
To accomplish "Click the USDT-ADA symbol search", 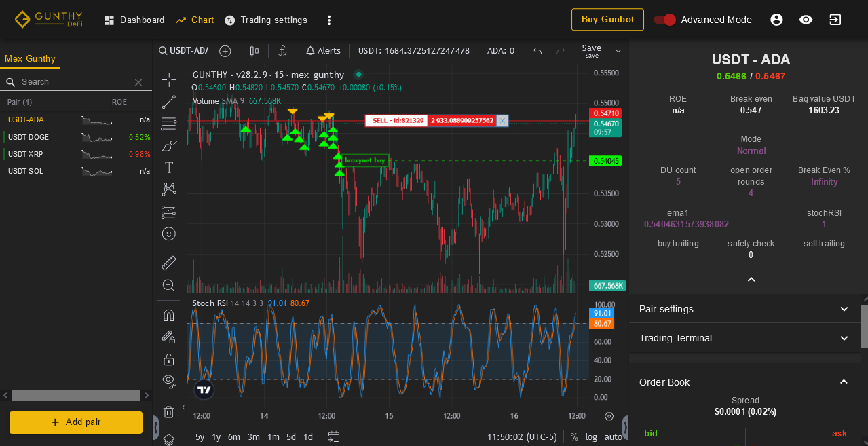I will tap(183, 51).
